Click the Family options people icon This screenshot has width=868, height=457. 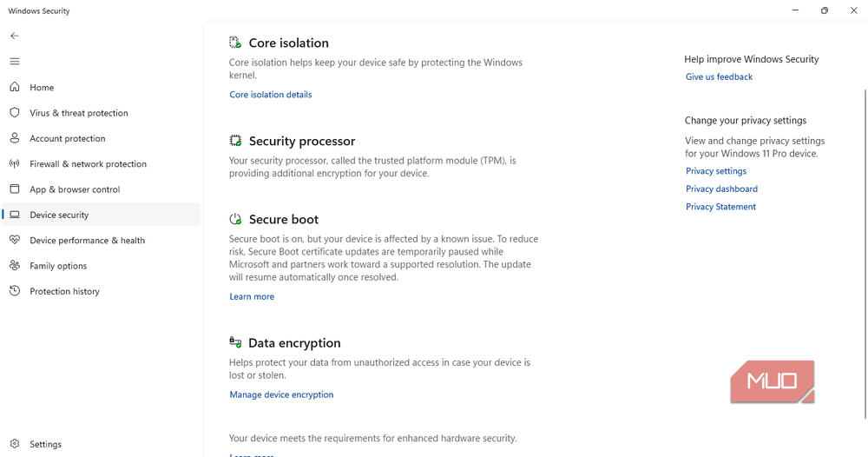pos(15,265)
